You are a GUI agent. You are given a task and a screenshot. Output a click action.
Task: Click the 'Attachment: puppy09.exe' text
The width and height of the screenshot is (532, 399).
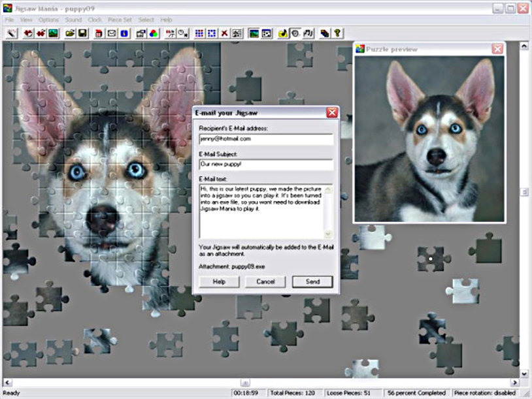(232, 266)
